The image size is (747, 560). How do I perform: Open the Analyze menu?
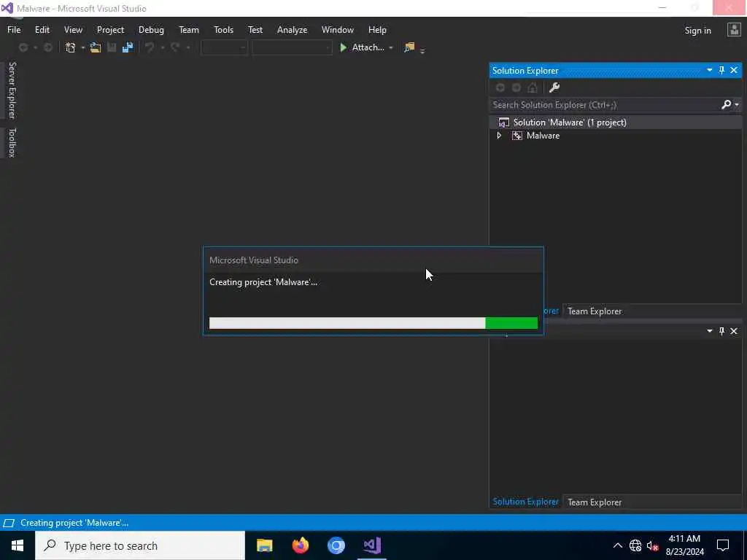pyautogui.click(x=292, y=29)
